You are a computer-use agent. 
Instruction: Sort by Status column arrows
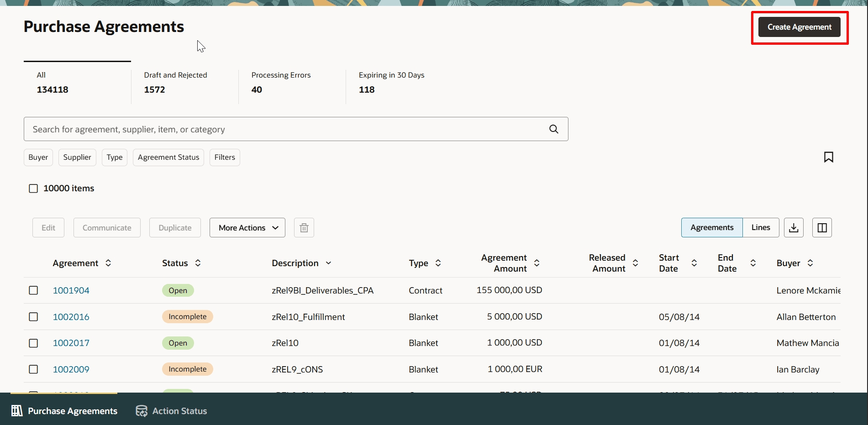pyautogui.click(x=198, y=263)
